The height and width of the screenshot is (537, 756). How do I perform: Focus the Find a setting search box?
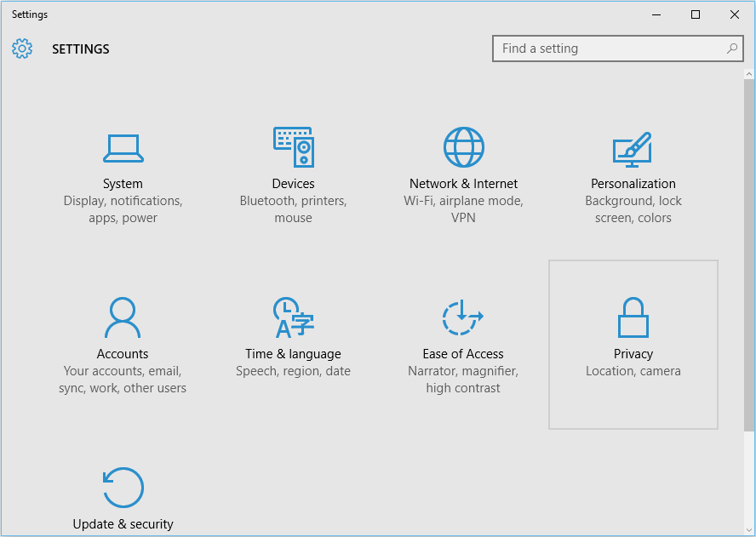tap(617, 49)
